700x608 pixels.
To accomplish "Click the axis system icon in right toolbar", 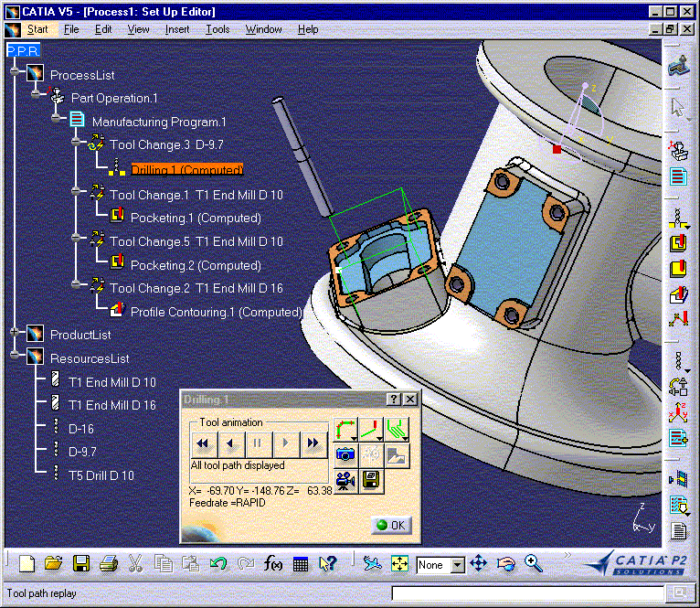I will pyautogui.click(x=678, y=412).
